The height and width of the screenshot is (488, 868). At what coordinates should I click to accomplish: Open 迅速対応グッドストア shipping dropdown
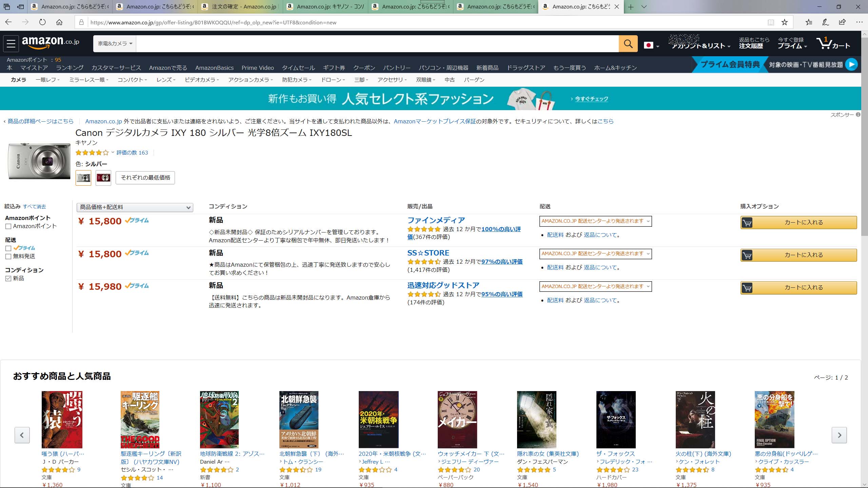tap(595, 286)
